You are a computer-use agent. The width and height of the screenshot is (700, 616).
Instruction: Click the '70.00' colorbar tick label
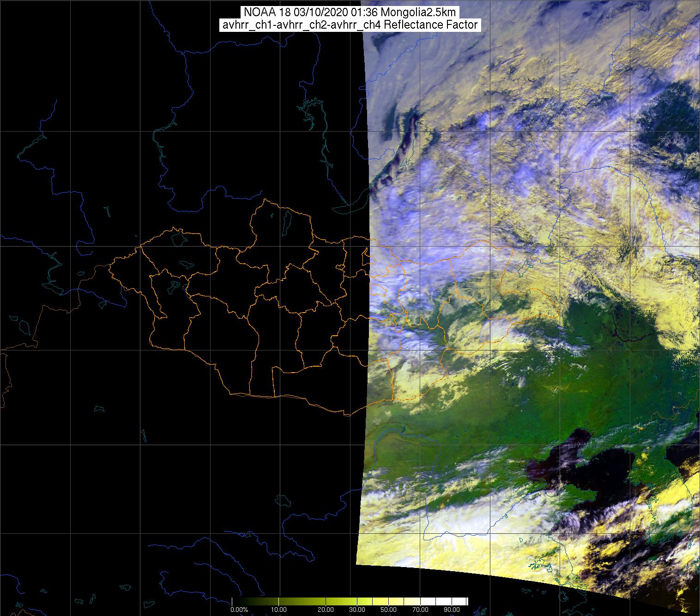(x=420, y=610)
